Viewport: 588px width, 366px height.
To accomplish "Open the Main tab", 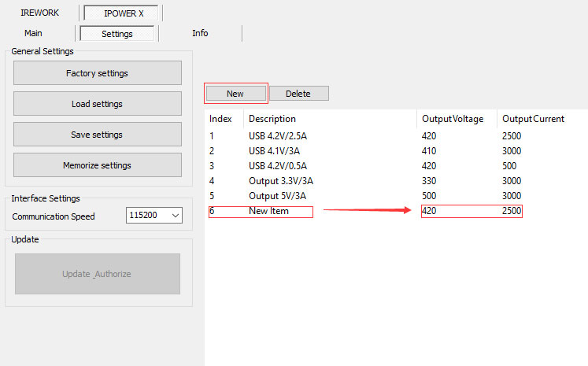I will click(33, 33).
